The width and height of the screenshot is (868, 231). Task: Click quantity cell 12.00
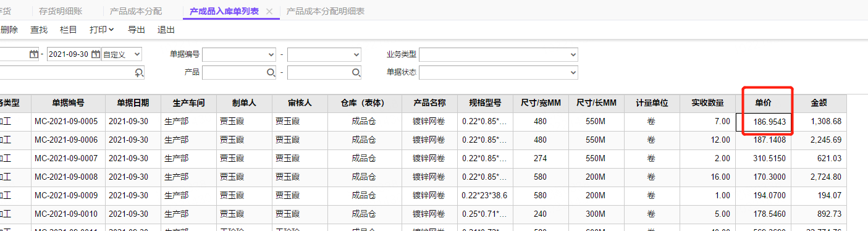[707, 140]
